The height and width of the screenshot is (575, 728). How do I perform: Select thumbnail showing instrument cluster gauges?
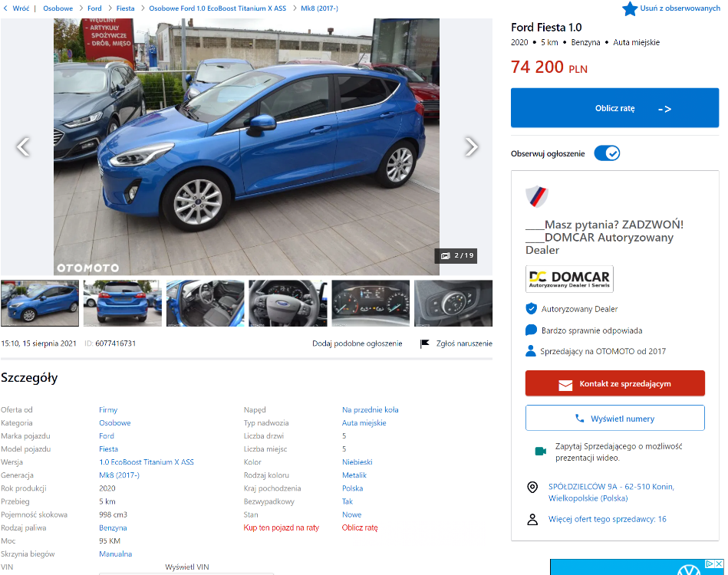[x=371, y=303]
